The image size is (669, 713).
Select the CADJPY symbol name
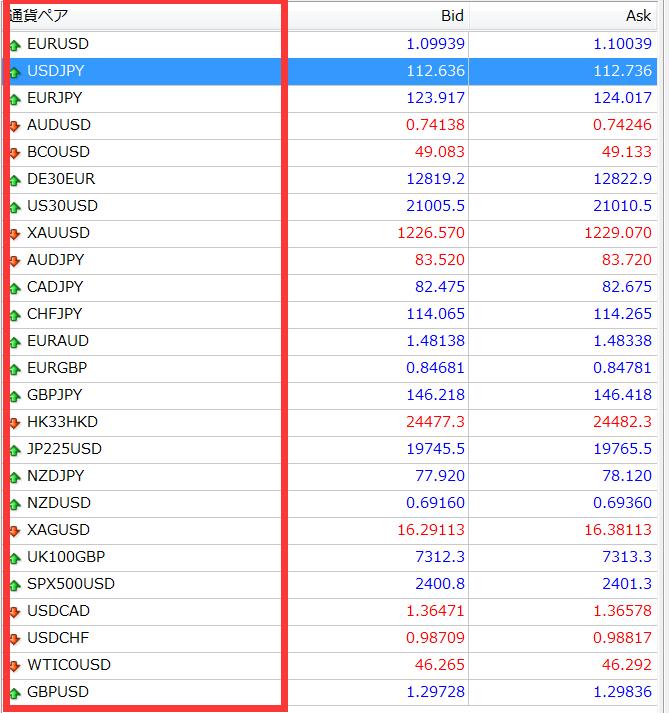55,287
